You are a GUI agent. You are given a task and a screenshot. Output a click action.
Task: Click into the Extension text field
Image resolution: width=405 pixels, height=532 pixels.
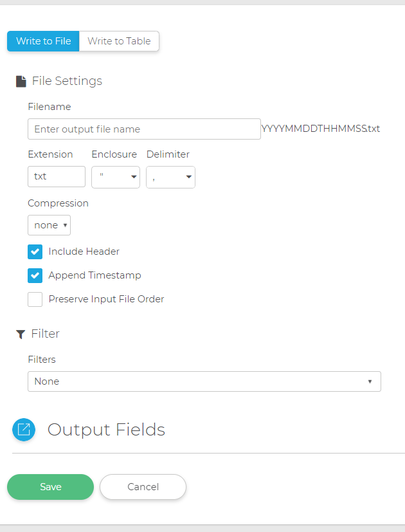57,177
